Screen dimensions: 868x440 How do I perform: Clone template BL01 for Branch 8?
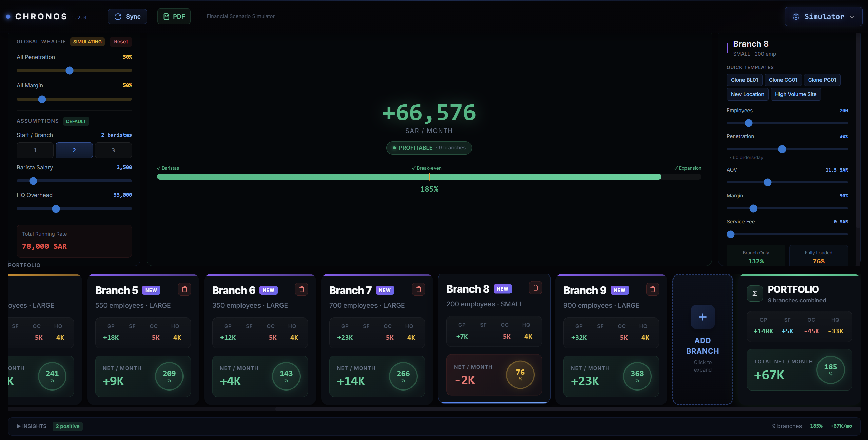[x=744, y=80]
